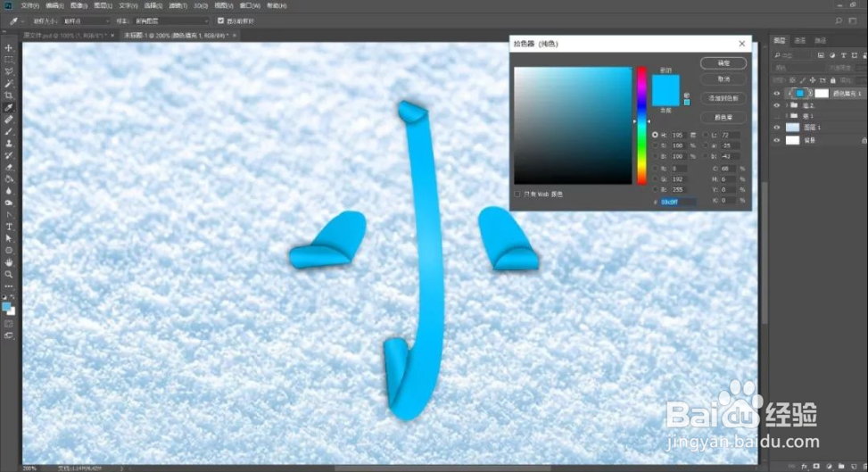Select the Rectangular Marquee tool
The height and width of the screenshot is (472, 868).
[9, 60]
